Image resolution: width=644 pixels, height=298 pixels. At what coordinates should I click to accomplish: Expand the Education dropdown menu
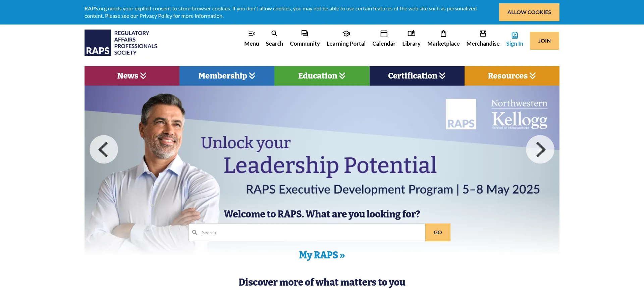pyautogui.click(x=322, y=76)
